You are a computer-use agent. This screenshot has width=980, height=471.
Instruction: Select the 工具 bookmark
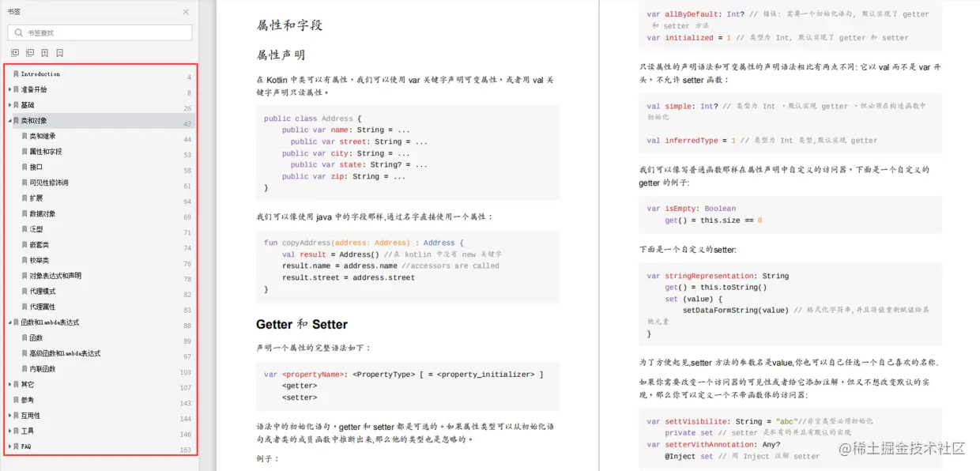point(28,431)
